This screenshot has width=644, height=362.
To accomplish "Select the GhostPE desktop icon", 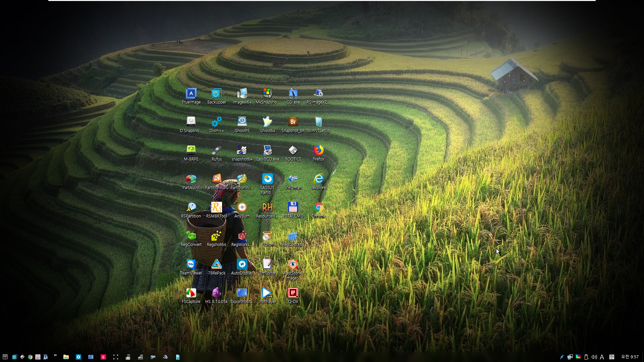I will (242, 125).
